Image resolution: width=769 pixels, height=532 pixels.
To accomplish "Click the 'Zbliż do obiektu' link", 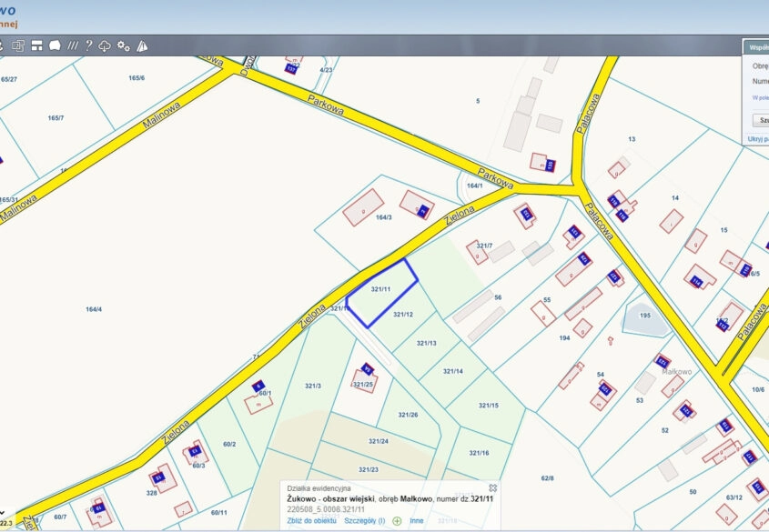I will (312, 521).
